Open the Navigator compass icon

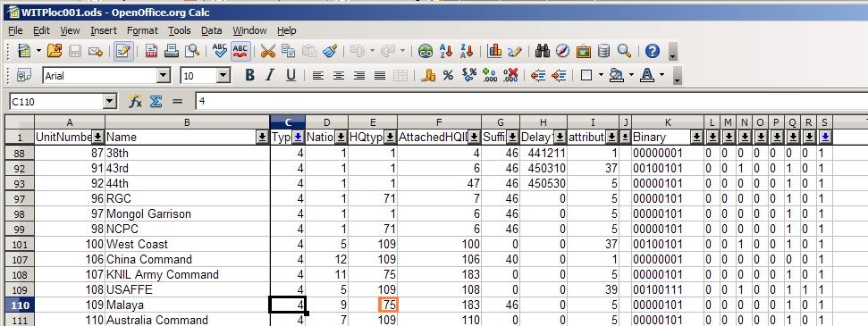563,52
